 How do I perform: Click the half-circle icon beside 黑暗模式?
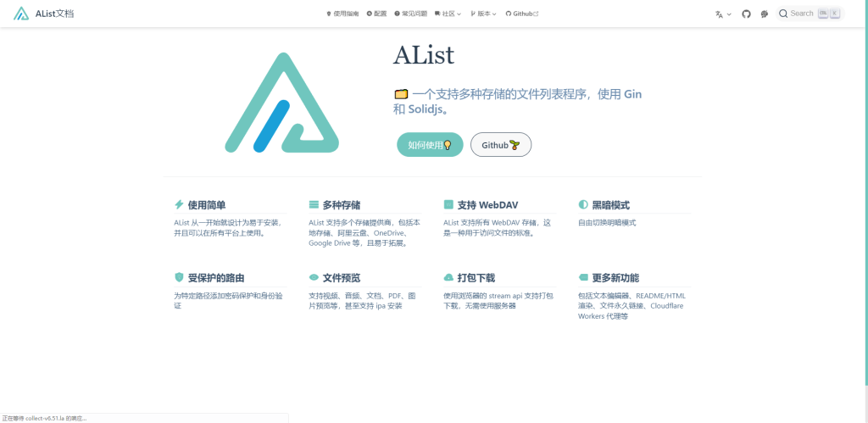click(x=583, y=205)
